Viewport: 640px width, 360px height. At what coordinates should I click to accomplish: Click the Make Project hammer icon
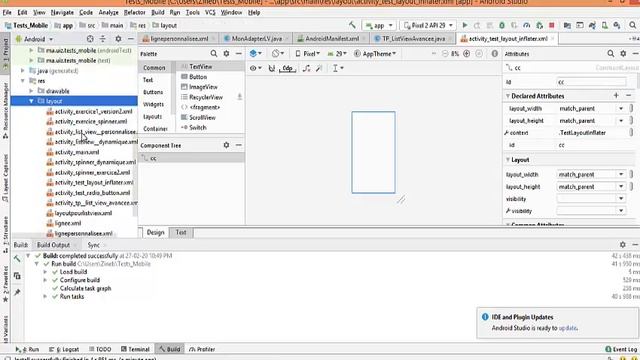[x=352, y=25]
